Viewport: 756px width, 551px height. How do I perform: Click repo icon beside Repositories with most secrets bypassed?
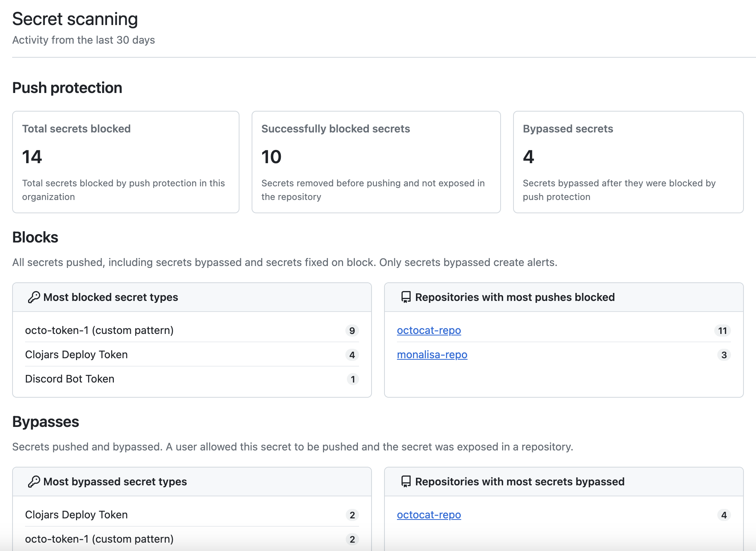[406, 482]
